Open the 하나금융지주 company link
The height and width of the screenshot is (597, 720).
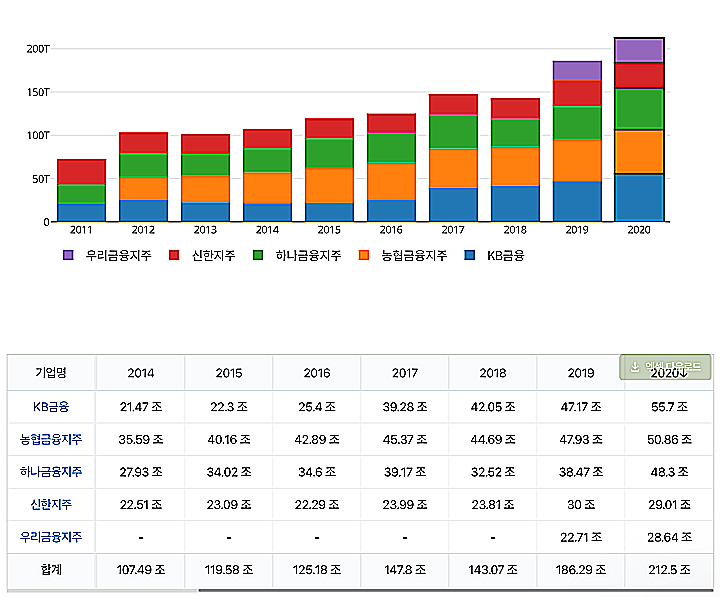coord(51,472)
